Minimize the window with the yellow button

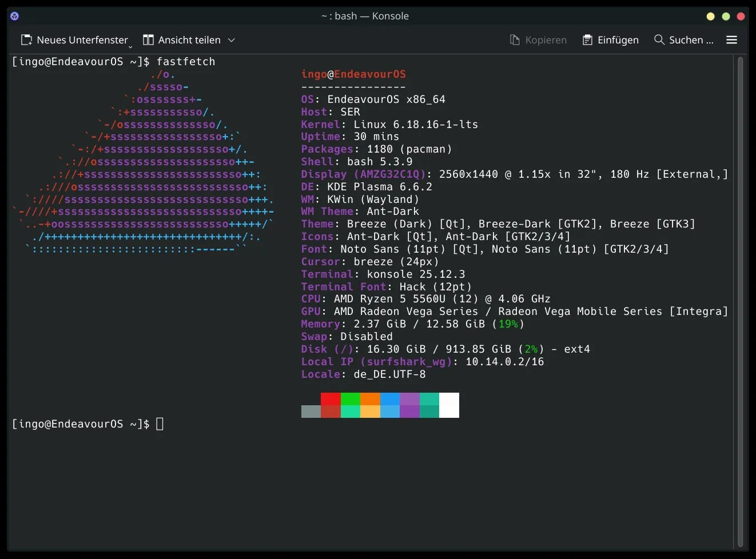tap(710, 17)
